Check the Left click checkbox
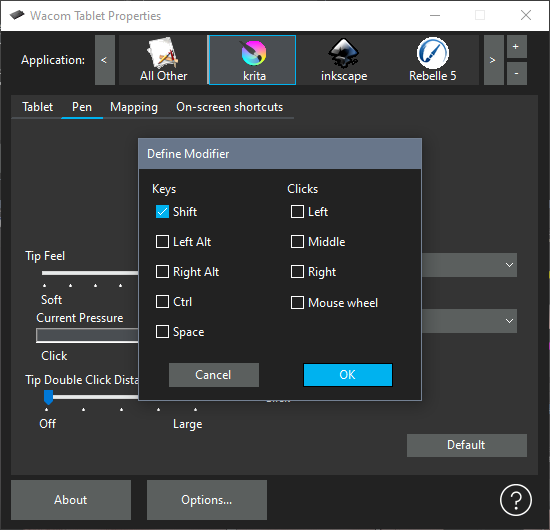This screenshot has width=550, height=530. [297, 212]
